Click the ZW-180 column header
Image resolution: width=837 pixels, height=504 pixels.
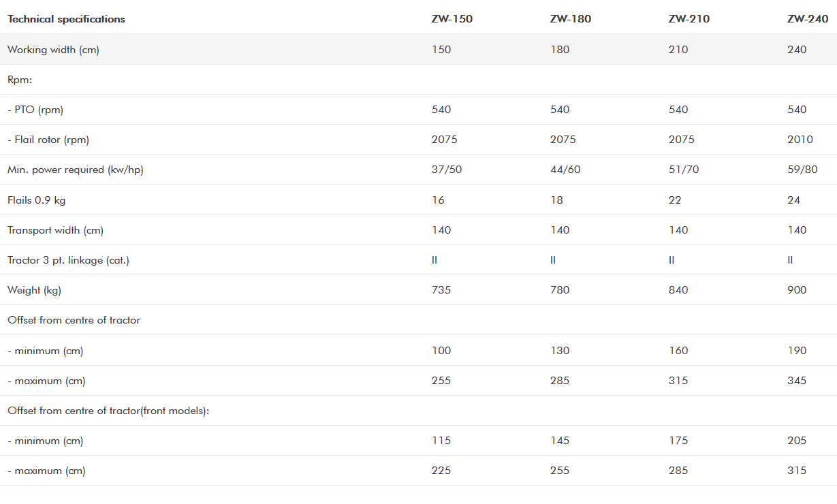click(570, 19)
